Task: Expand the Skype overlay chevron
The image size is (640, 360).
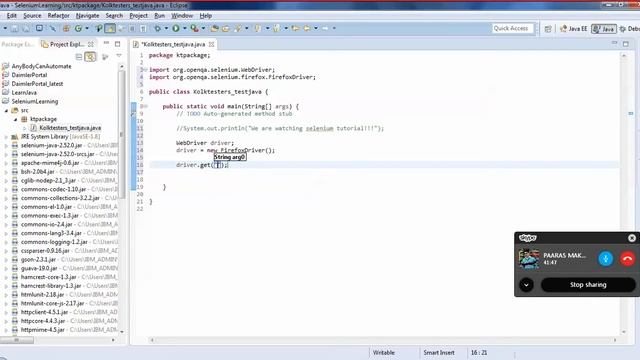Action: click(x=526, y=284)
